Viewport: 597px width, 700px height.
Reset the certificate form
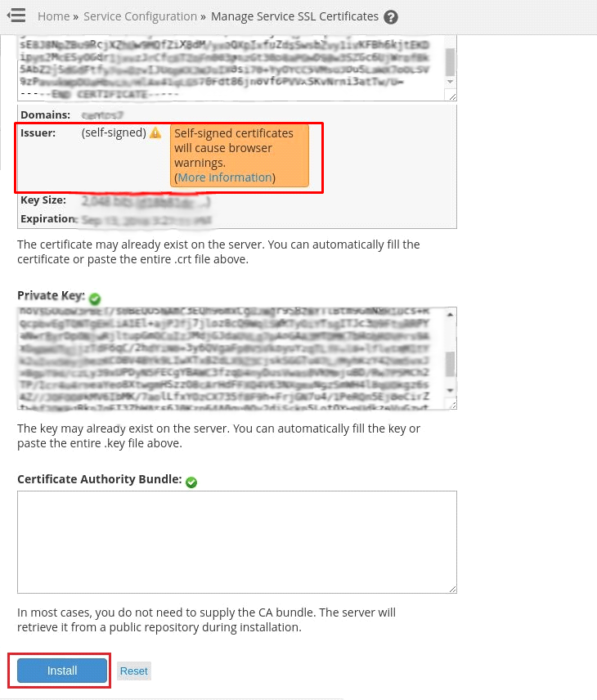tap(134, 671)
